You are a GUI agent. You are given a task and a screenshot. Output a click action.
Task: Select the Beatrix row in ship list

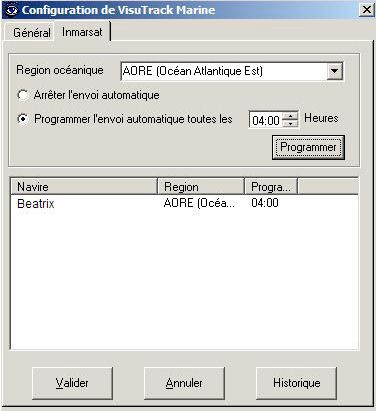pyautogui.click(x=184, y=203)
